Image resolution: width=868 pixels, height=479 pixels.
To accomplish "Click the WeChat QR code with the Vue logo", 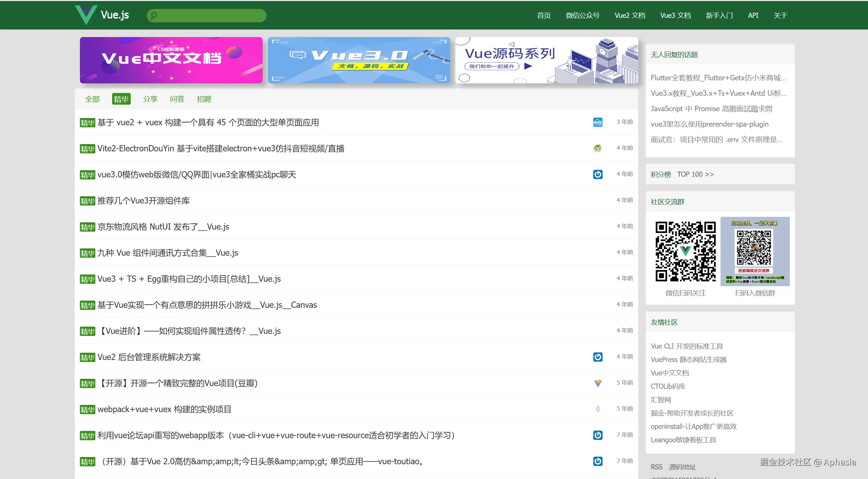I will [685, 252].
